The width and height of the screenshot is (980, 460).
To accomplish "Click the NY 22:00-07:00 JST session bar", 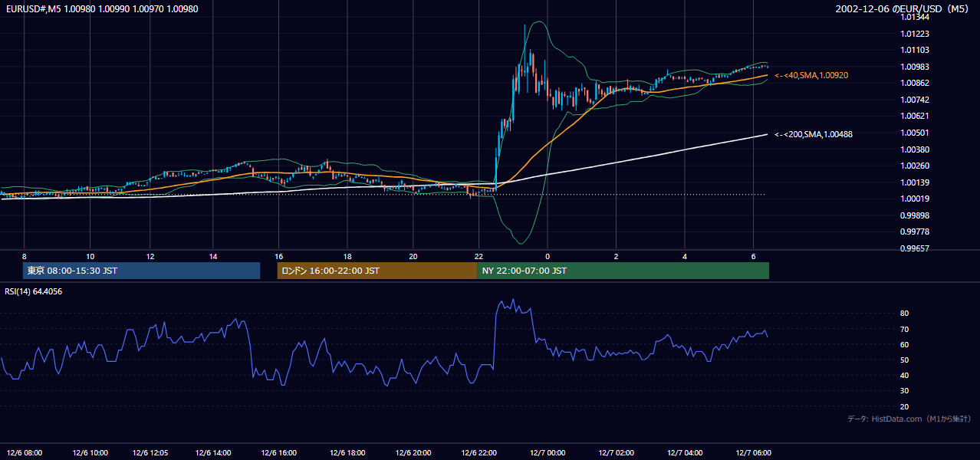I will 623,271.
